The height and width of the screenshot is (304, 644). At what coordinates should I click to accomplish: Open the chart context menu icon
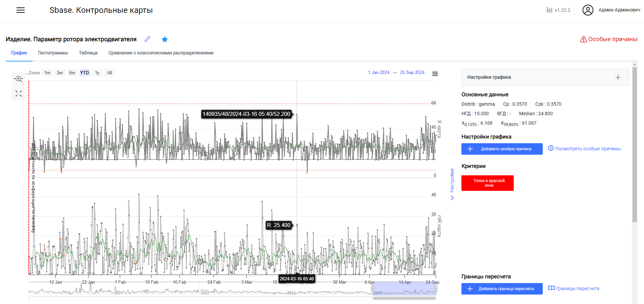[435, 74]
